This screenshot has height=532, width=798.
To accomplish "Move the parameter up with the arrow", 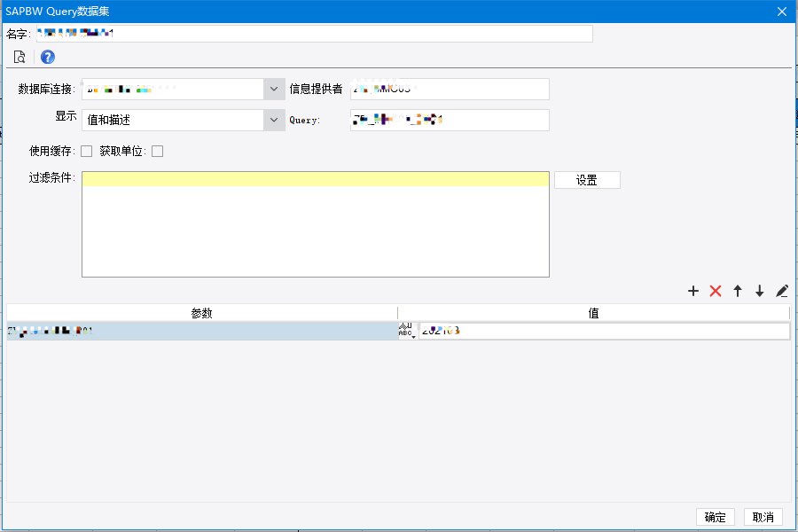I will 738,291.
